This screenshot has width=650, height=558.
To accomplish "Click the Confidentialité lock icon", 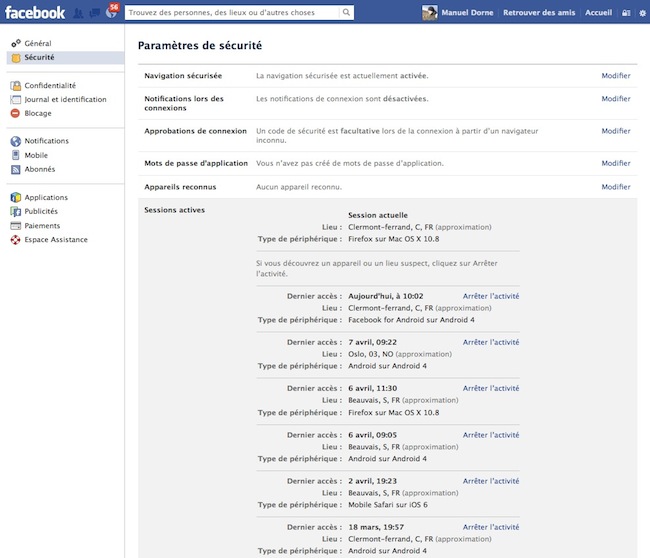I will tap(16, 86).
